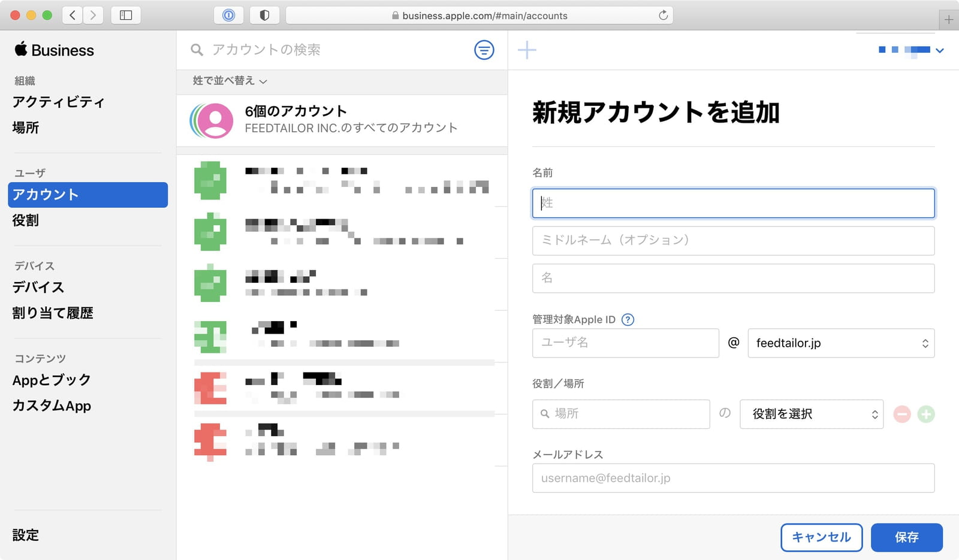Open Managed Apple ID help question mark

point(628,319)
